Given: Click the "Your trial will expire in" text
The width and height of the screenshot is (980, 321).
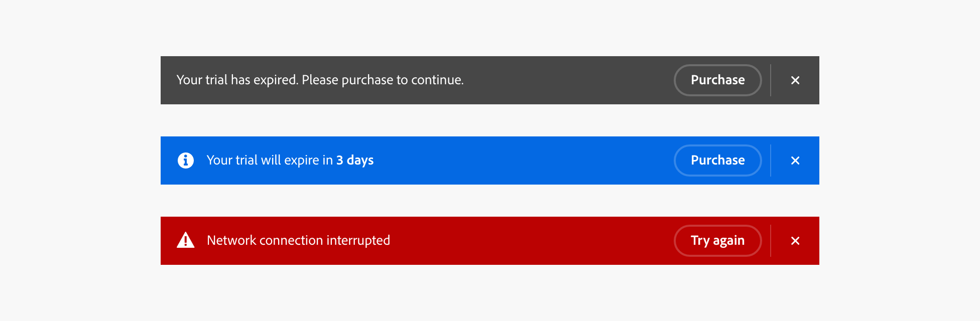Looking at the screenshot, I should (x=270, y=160).
